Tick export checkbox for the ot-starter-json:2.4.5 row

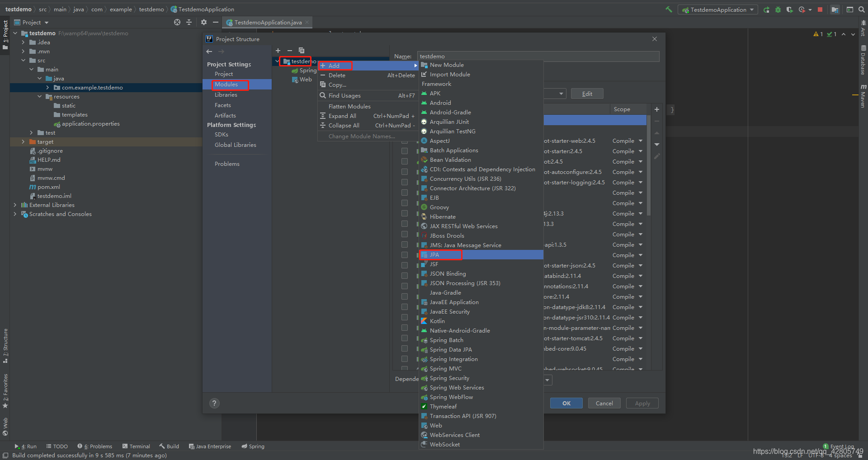tap(405, 266)
